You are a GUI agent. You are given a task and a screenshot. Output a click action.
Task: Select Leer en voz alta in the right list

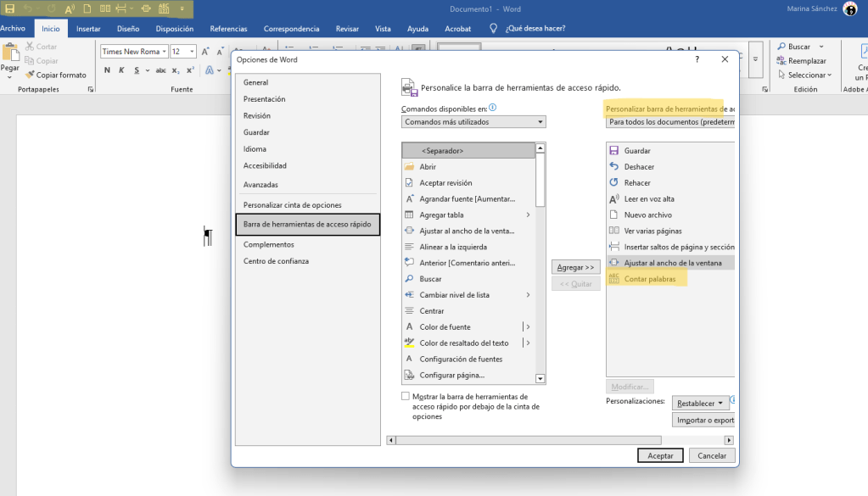pos(649,199)
